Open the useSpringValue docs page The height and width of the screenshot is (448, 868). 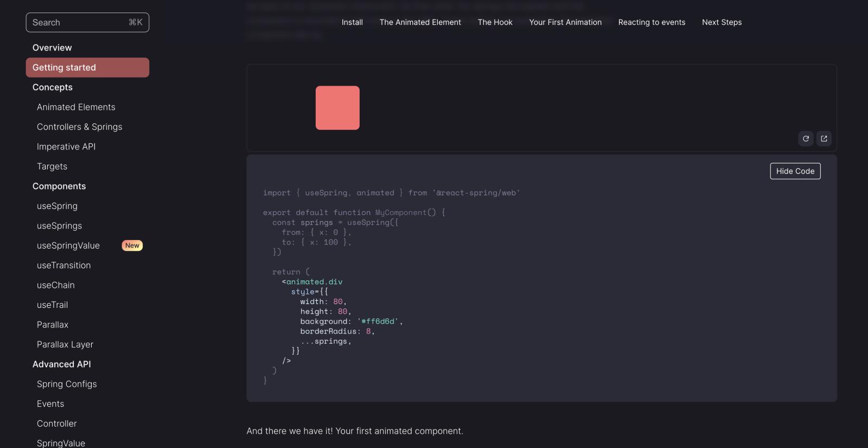[68, 245]
